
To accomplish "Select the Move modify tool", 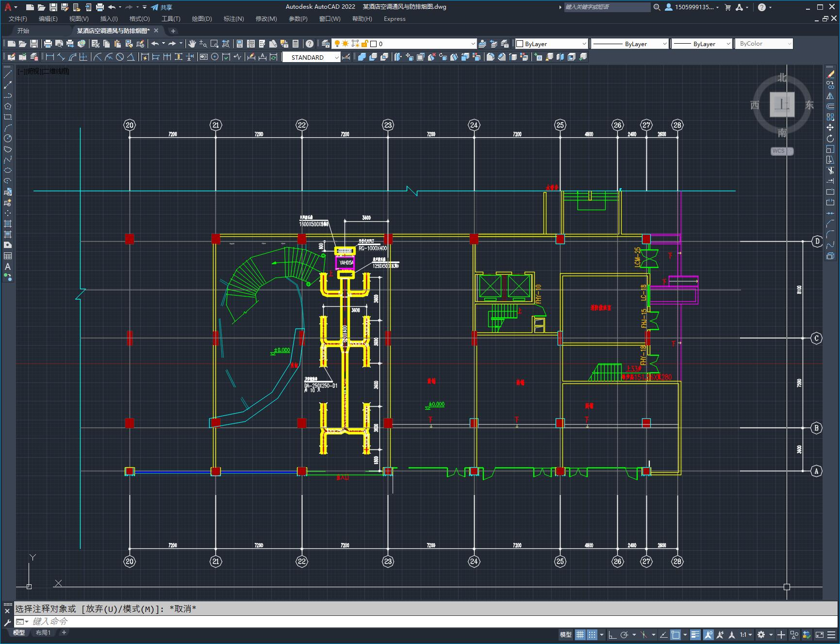I will pyautogui.click(x=830, y=128).
